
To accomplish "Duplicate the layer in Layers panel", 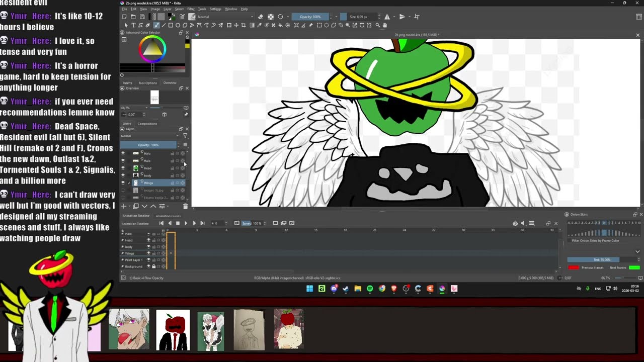I will click(136, 206).
